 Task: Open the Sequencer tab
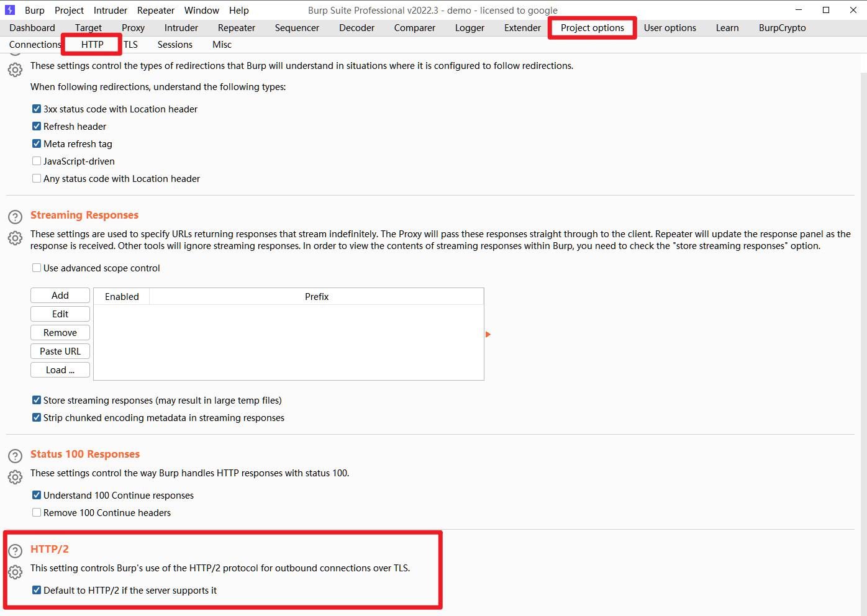pos(297,27)
